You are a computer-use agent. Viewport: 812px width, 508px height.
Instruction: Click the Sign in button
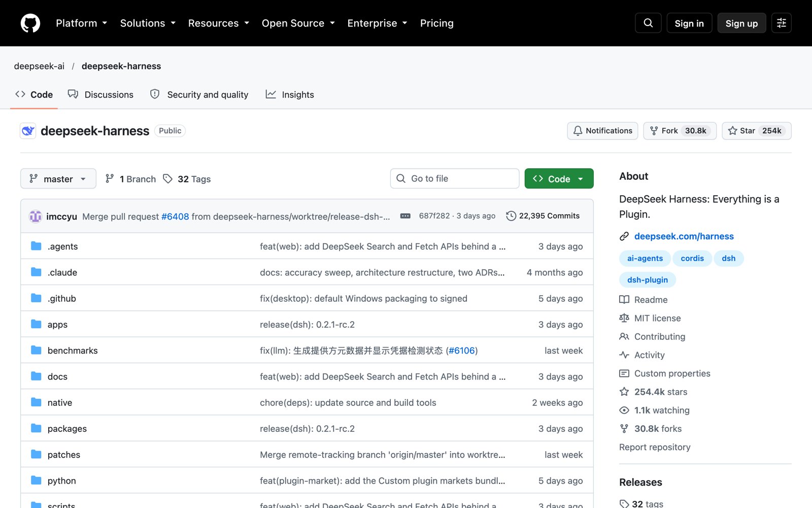coord(689,23)
